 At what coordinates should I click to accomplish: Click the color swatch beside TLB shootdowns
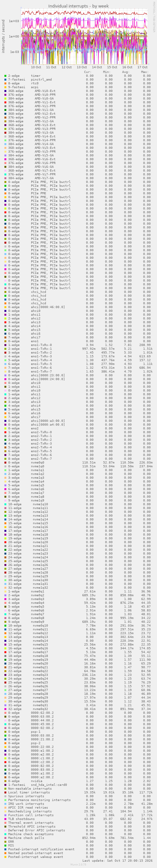click(5, 819)
